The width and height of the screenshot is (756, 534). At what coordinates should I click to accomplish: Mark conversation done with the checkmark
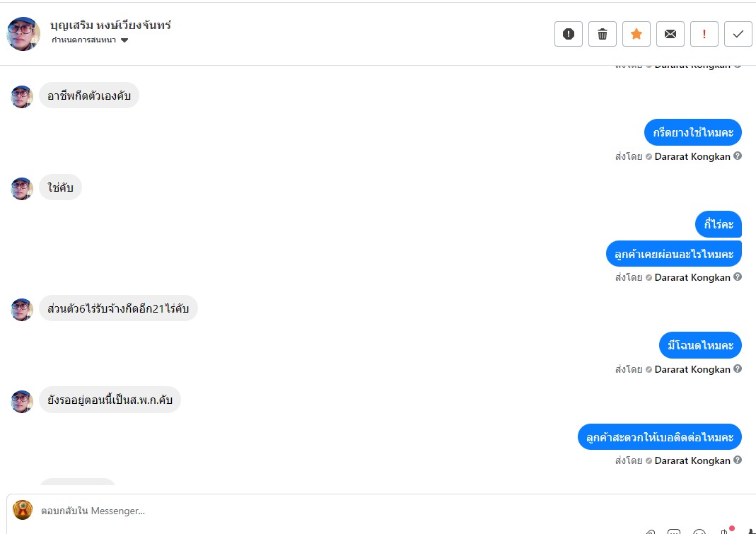(738, 33)
